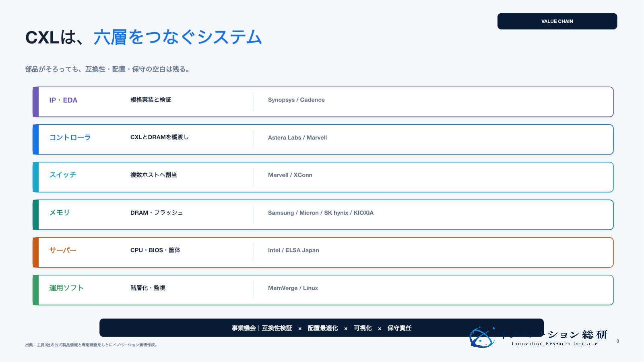This screenshot has height=362, width=644.
Task: Click the VALUE CHAIN badge
Action: click(x=557, y=21)
